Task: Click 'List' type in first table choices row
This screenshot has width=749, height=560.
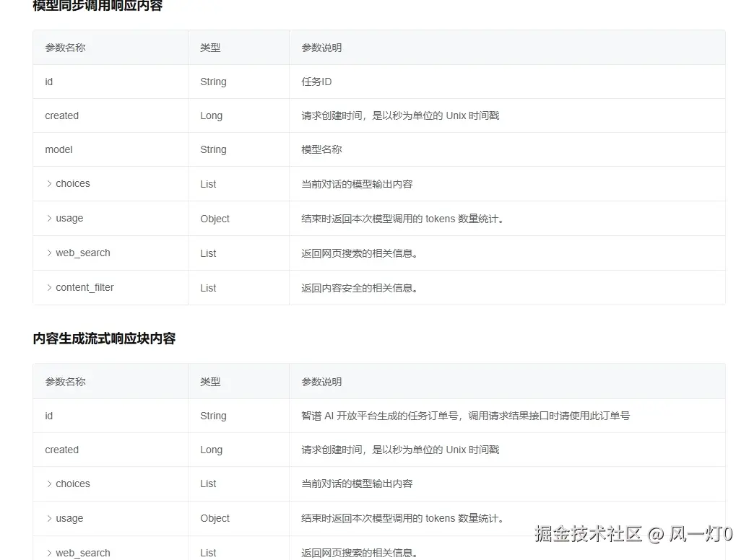Action: pyautogui.click(x=208, y=184)
